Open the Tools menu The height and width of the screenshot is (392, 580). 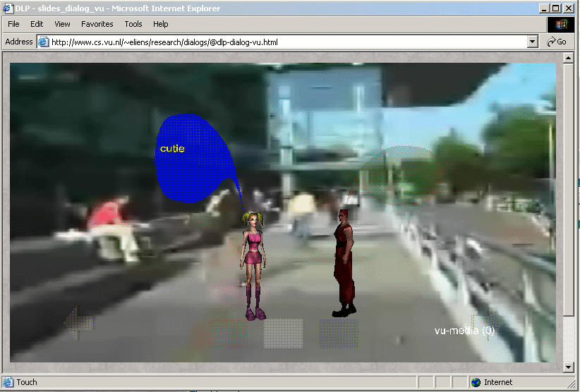tap(133, 24)
